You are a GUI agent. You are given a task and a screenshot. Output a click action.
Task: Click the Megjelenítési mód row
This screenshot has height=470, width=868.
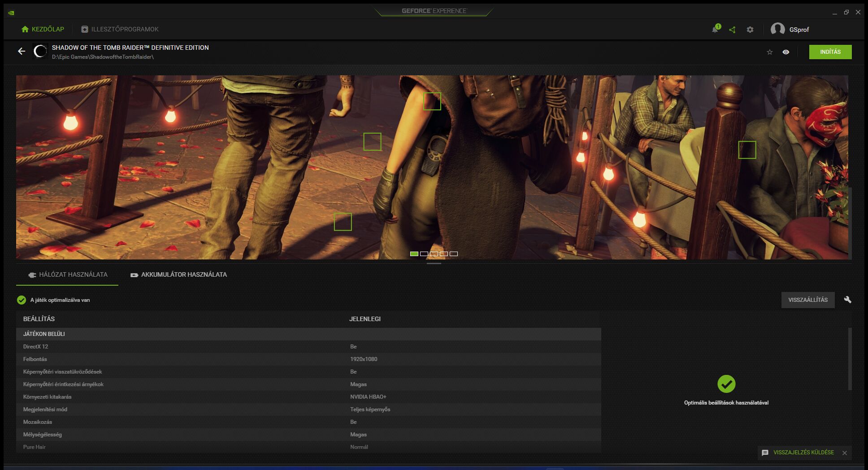click(308, 409)
